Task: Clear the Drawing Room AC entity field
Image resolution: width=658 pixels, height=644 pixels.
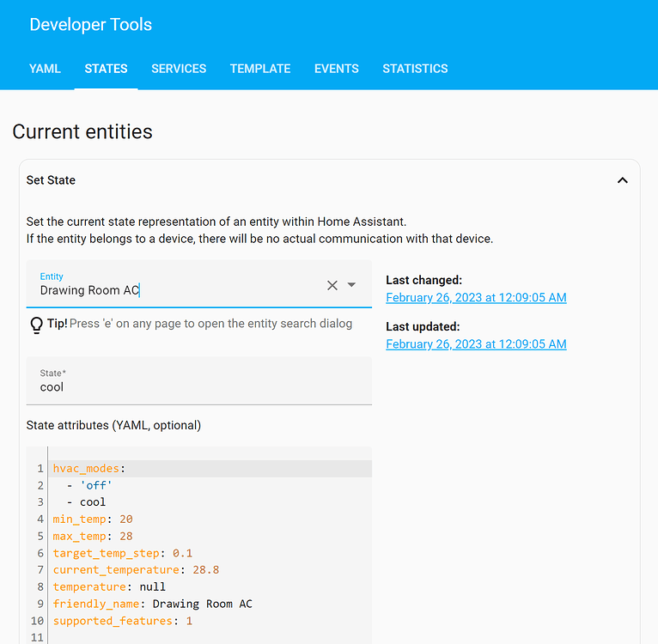Action: [332, 285]
